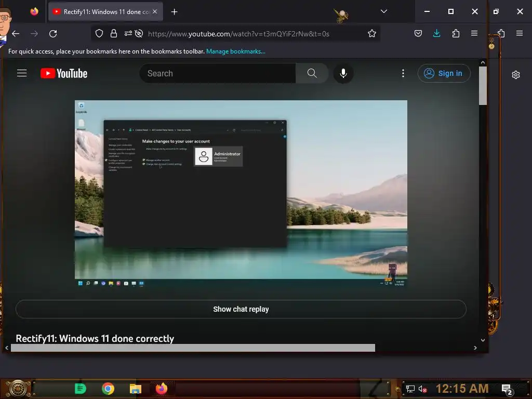
Task: Click the scroll down arrow of page
Action: pos(483,340)
